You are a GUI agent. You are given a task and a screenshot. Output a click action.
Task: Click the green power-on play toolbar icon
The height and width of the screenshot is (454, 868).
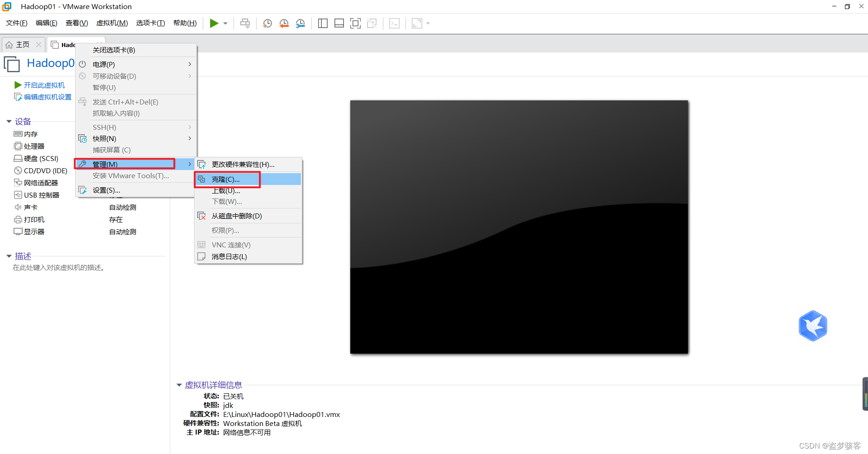(214, 23)
